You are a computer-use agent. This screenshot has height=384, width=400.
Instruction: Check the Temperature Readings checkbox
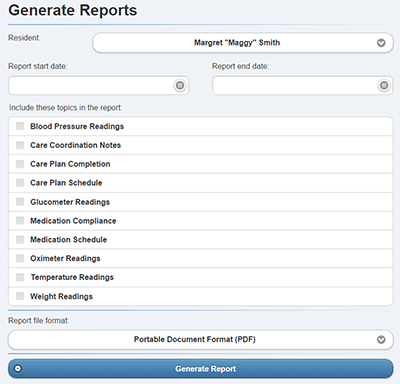[x=20, y=277]
